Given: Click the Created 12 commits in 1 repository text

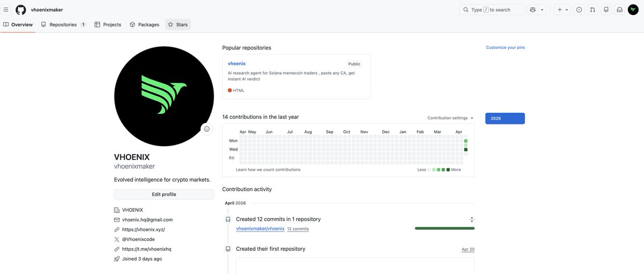Looking at the screenshot, I should pos(279,219).
